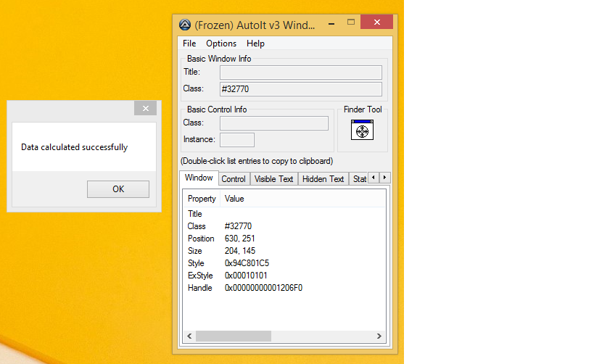Click the 'Data calculated successfully' message text
Screen dimensions: 594x364
(74, 147)
